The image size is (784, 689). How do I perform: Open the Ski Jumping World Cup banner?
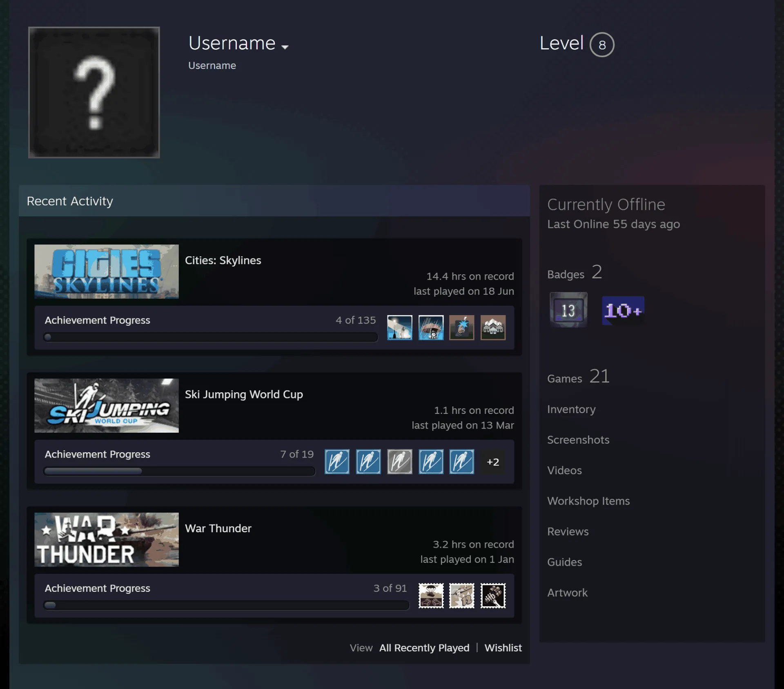[107, 405]
